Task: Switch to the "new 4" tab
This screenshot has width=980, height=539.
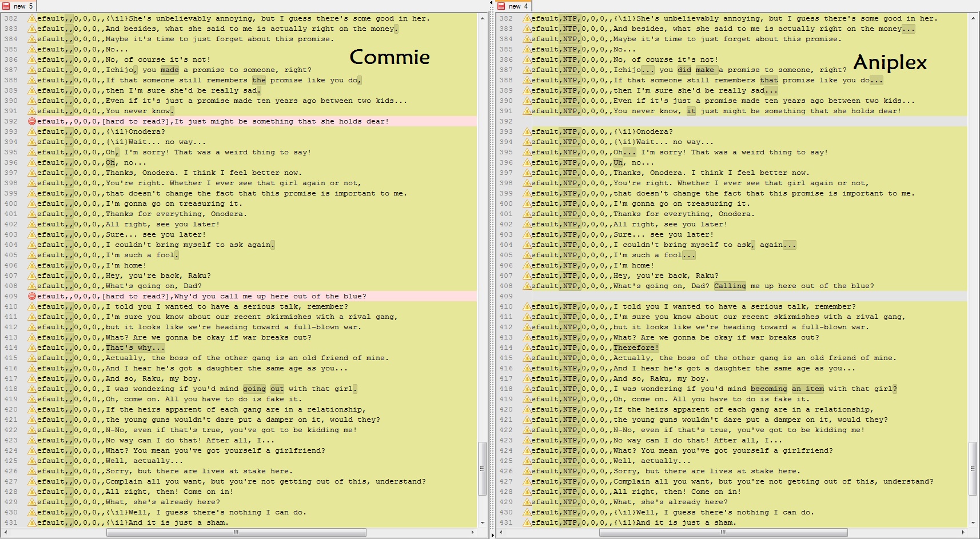Action: 514,6
